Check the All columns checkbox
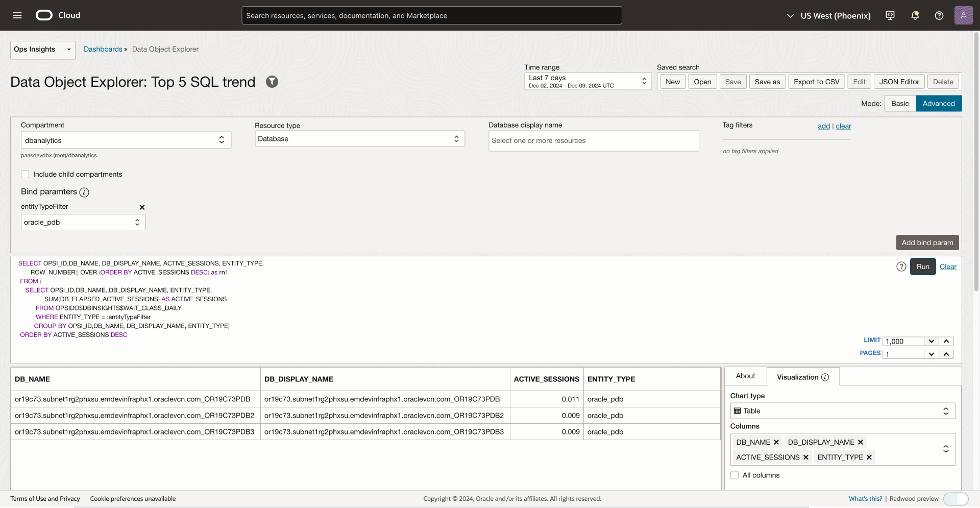 coord(734,475)
